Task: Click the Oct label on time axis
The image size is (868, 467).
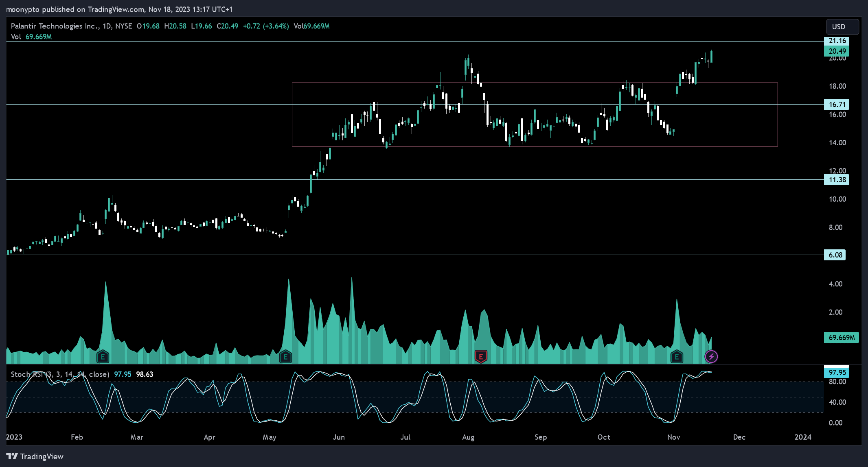Action: pyautogui.click(x=604, y=437)
